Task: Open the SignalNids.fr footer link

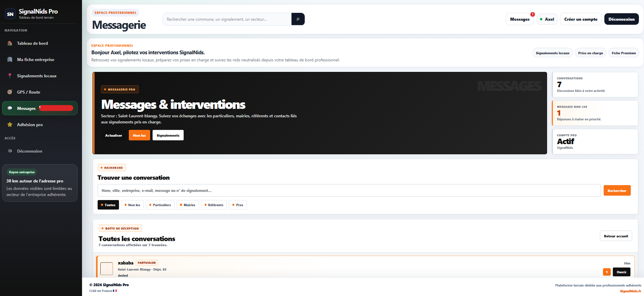Action: click(x=630, y=291)
